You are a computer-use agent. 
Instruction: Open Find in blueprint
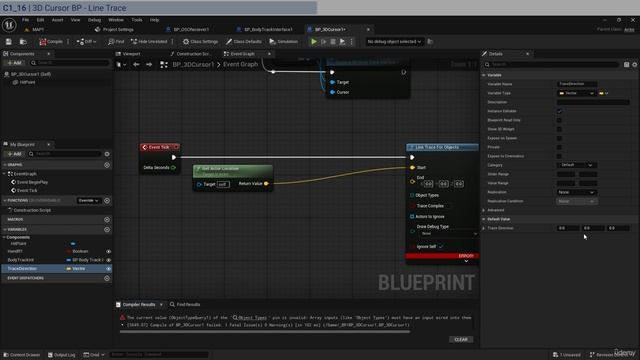pyautogui.click(x=116, y=42)
